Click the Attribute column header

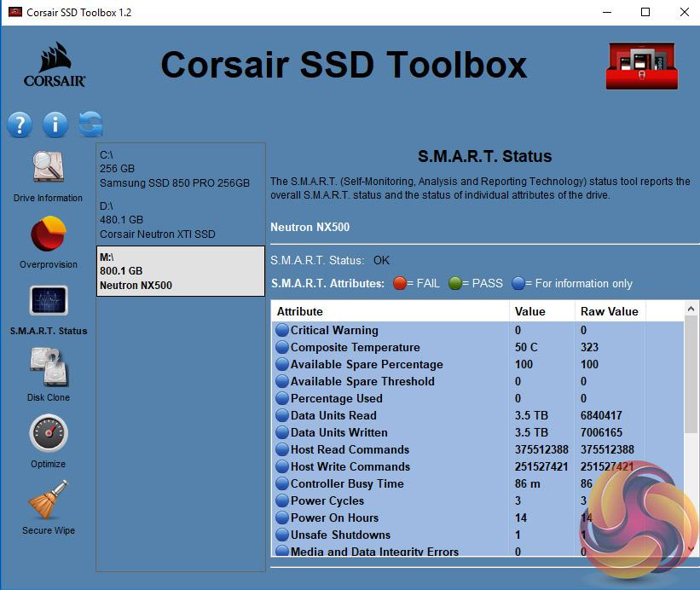(x=389, y=311)
